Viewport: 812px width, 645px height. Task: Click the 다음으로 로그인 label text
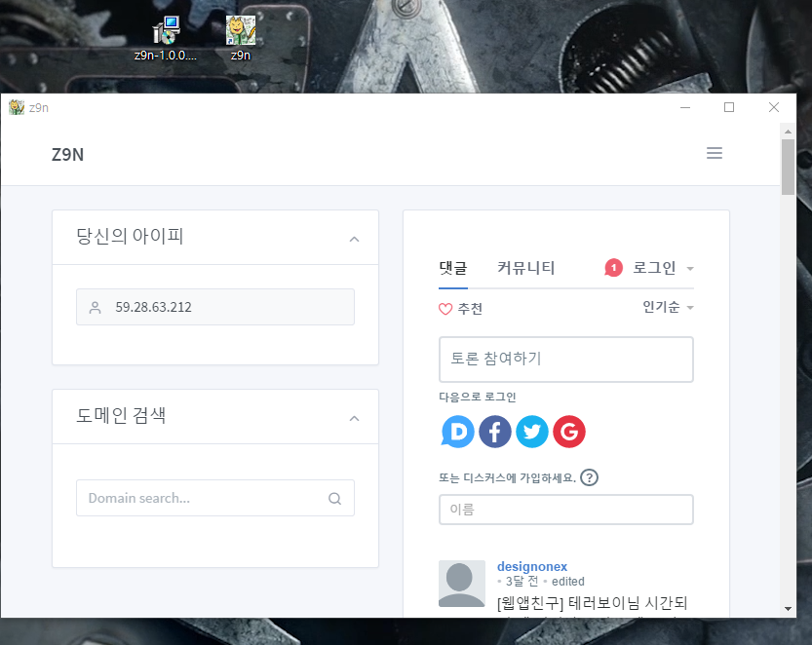click(x=478, y=398)
